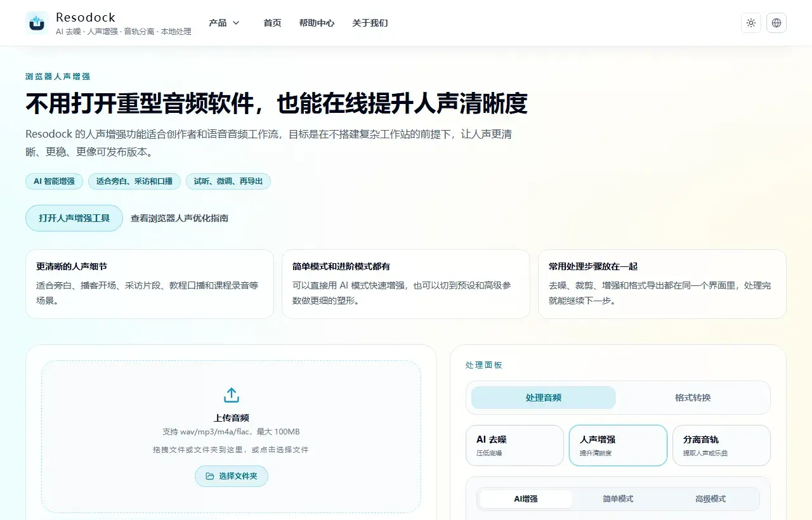Select the 分离音轨 option card

pyautogui.click(x=721, y=446)
